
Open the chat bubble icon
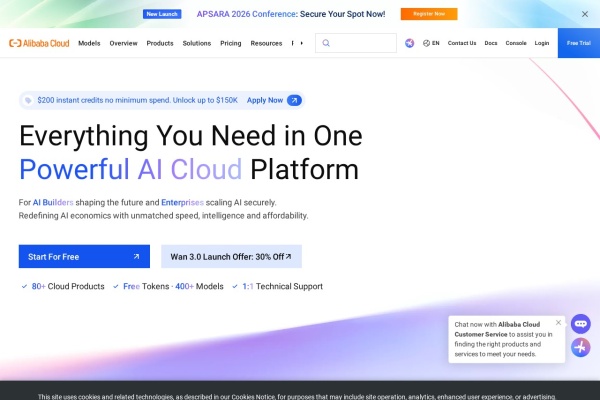[580, 324]
